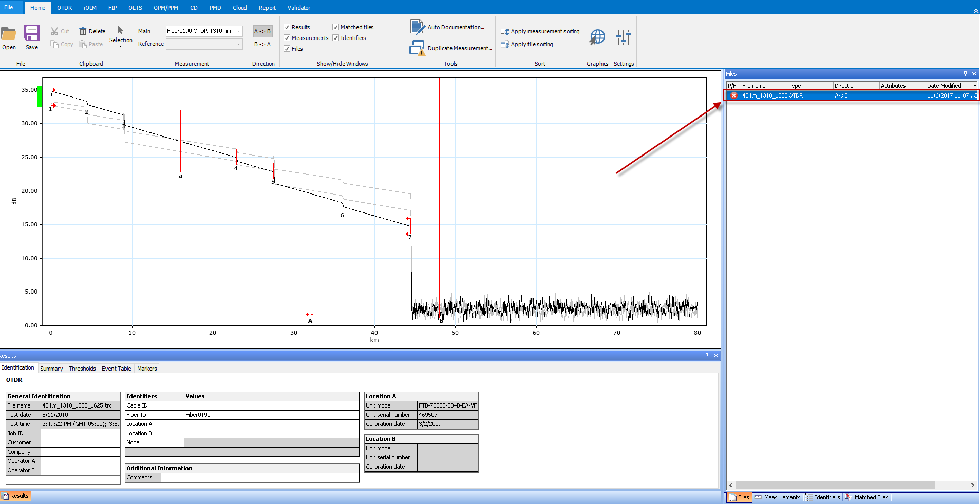Expand the Selection tool dropdown arrow
Viewport: 980px width, 504px height.
coord(121,47)
